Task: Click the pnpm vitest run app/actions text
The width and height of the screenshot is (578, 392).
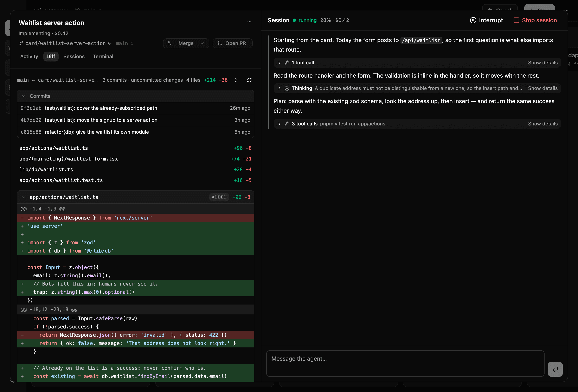Action: tap(352, 124)
